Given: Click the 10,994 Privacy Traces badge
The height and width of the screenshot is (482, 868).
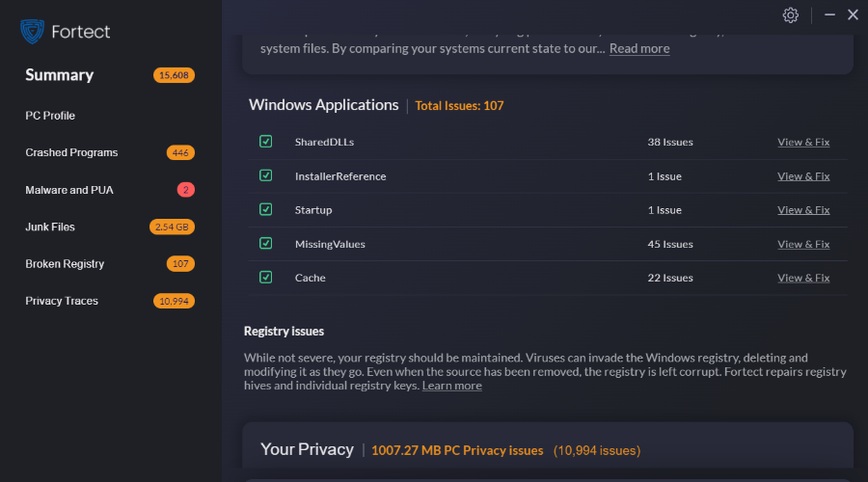Looking at the screenshot, I should click(x=174, y=301).
